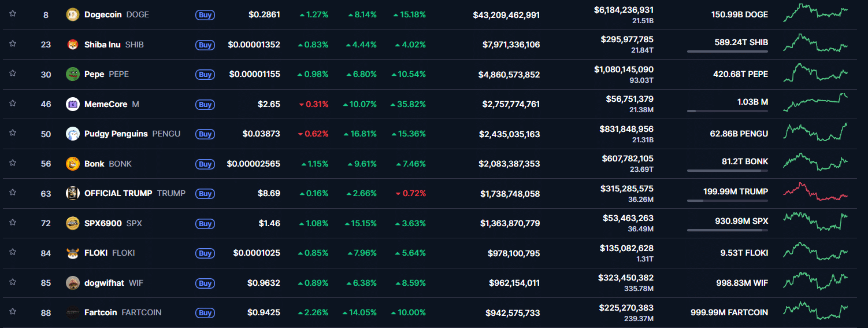Click the Pepe frog logo icon
Screen dimensions: 868x328
pyautogui.click(x=73, y=74)
